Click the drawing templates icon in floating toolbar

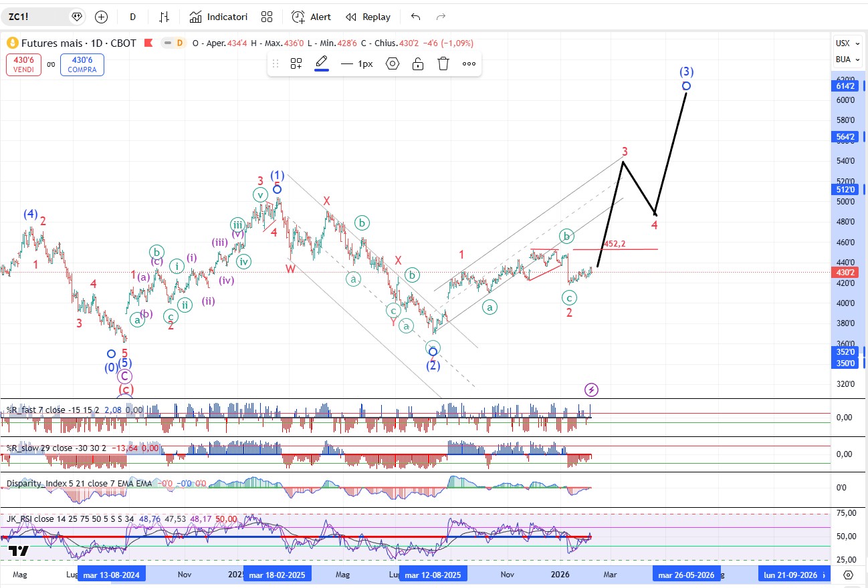click(x=296, y=63)
